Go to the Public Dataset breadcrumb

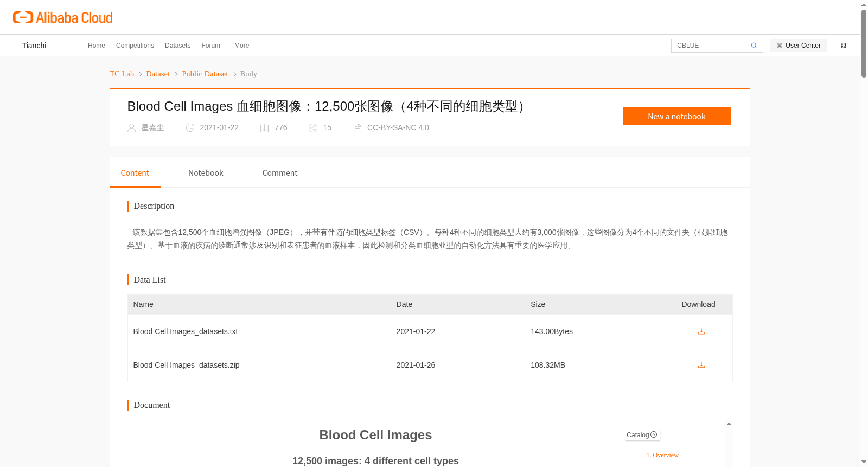[205, 74]
